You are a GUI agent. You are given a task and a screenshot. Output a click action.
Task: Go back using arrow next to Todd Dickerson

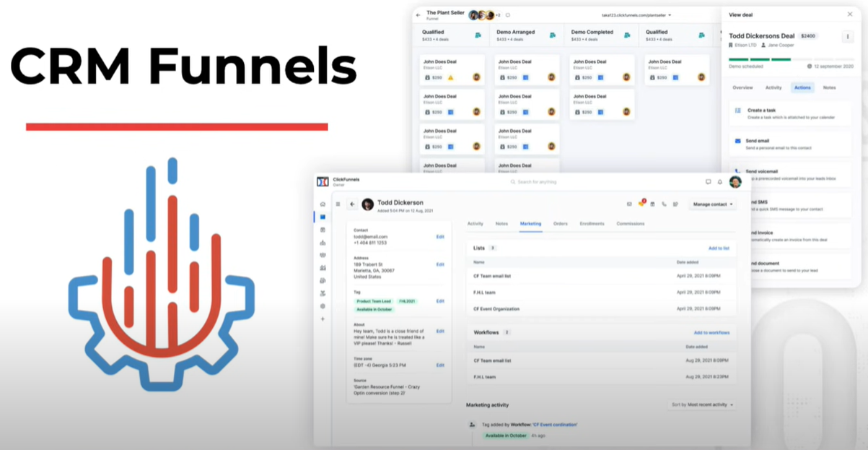click(x=352, y=204)
